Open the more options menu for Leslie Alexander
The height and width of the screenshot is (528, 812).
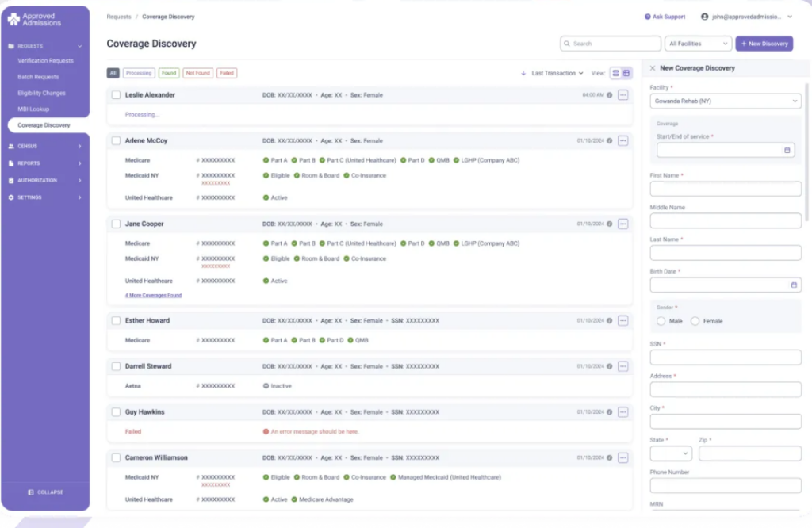(622, 95)
